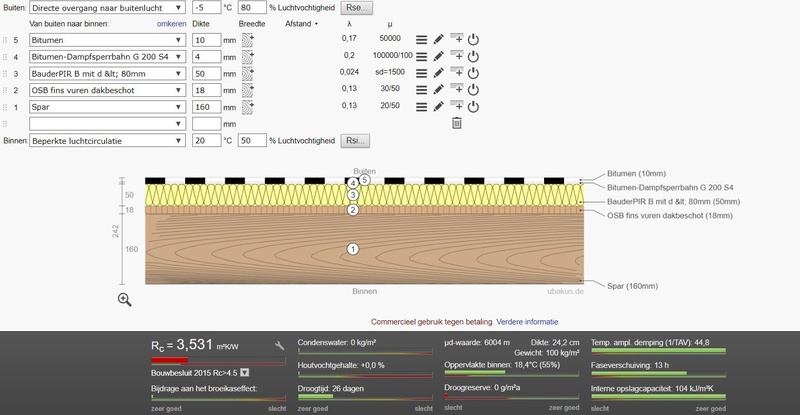Add a layer via the plus icon in the BauderPIR row
Image resolution: width=800 pixels, height=415 pixels.
[457, 72]
